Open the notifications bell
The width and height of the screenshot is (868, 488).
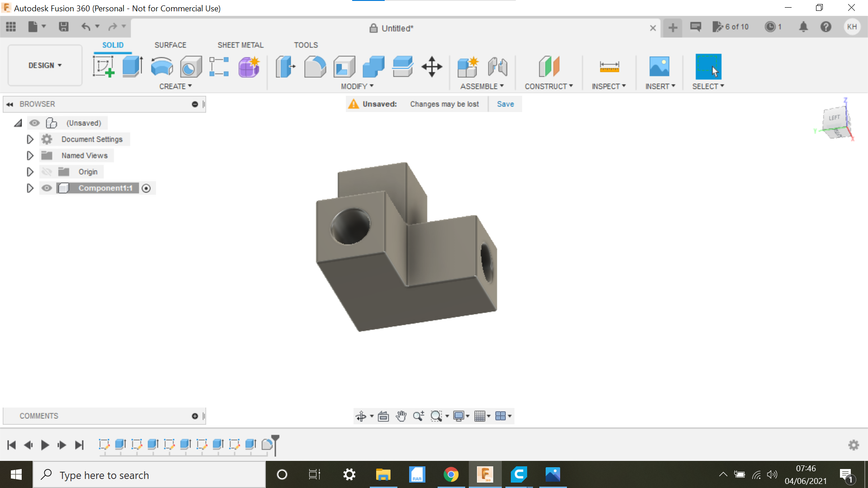[803, 27]
